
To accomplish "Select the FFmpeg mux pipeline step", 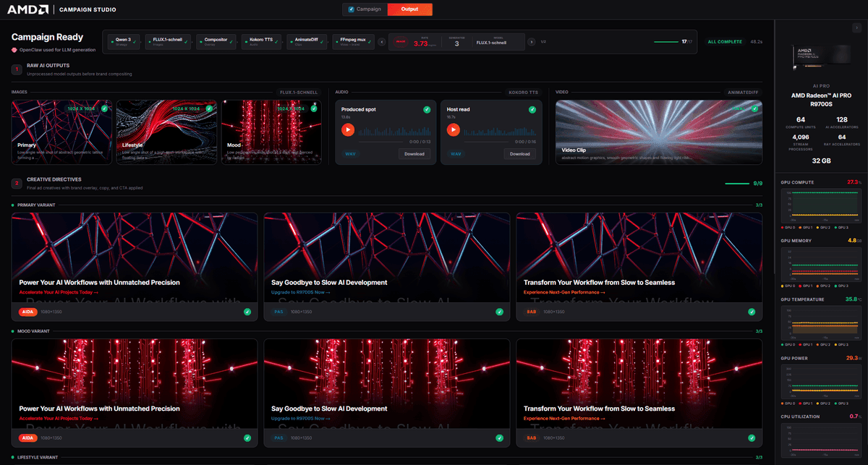I will [354, 41].
